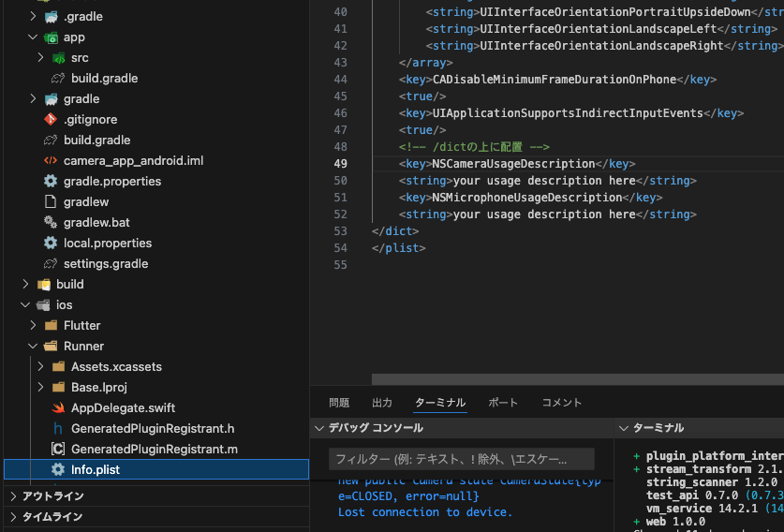The image size is (784, 532).
Task: Collapse the Runner folder chevron
Action: (33, 346)
